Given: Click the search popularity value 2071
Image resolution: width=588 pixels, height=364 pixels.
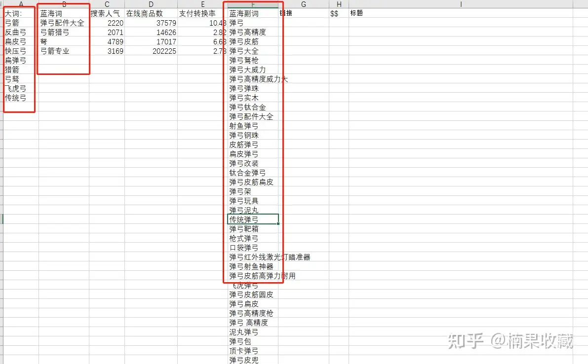Looking at the screenshot, I should [x=107, y=32].
